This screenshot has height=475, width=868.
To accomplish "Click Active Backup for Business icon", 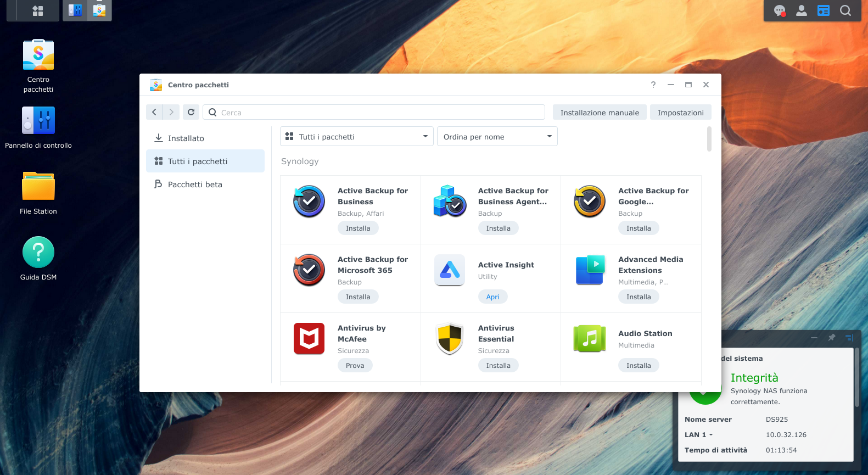I will coord(309,202).
